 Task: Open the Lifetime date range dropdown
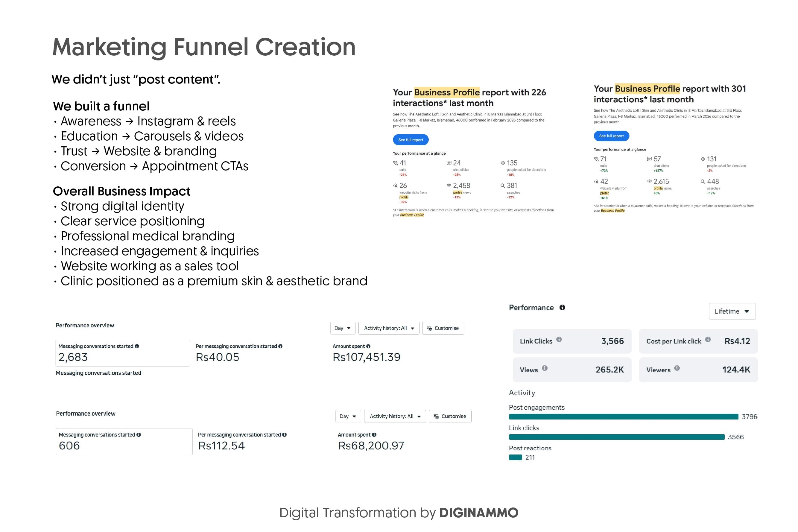732,311
